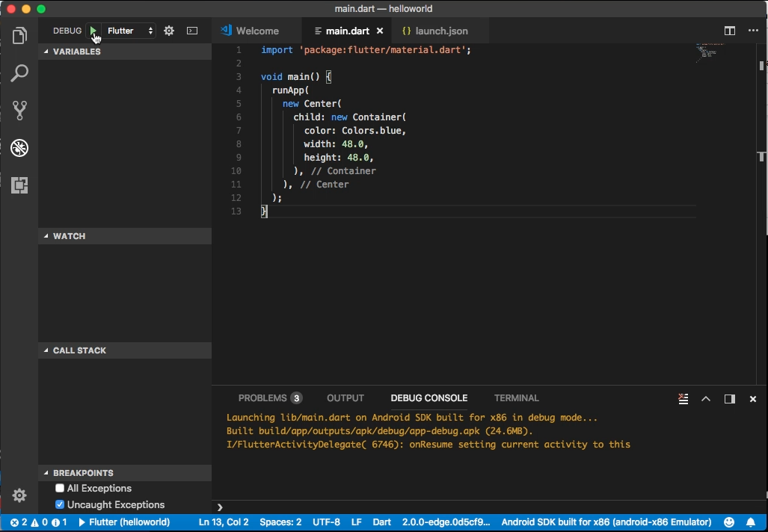Select device Android SDK built for x86 in status bar
This screenshot has width=768, height=532.
point(606,522)
